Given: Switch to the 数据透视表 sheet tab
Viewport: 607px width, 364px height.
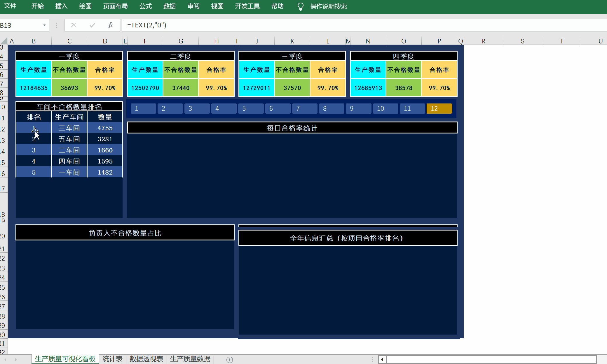Looking at the screenshot, I should (146, 359).
